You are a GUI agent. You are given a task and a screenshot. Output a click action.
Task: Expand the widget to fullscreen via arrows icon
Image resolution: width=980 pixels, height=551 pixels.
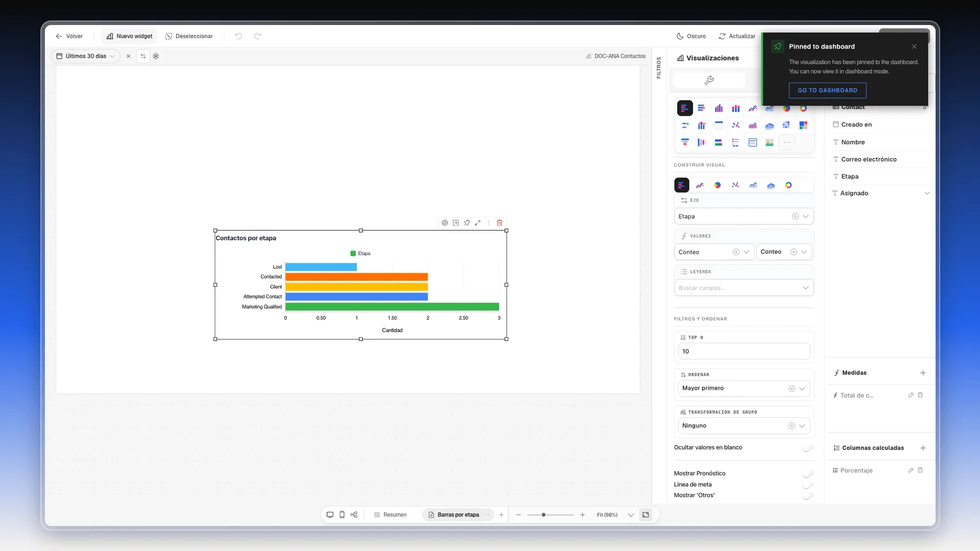click(x=478, y=223)
